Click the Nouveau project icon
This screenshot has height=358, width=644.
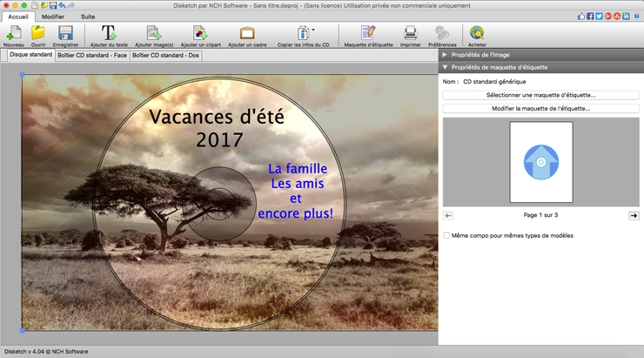[14, 33]
